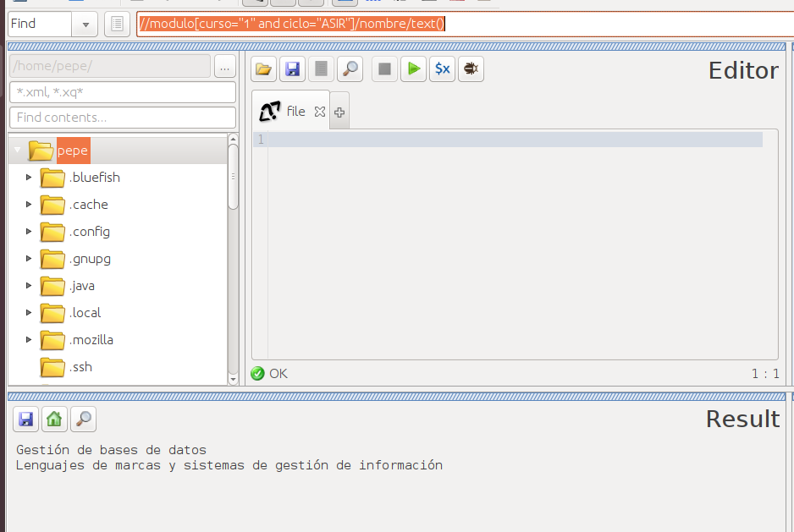
Task: Click the Find contents... search field
Action: (123, 118)
